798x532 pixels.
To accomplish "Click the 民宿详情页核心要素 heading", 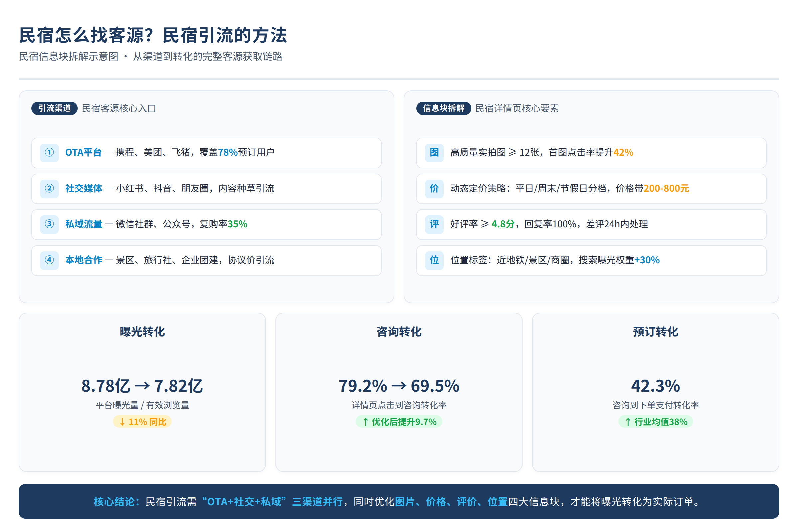I will [x=517, y=109].
